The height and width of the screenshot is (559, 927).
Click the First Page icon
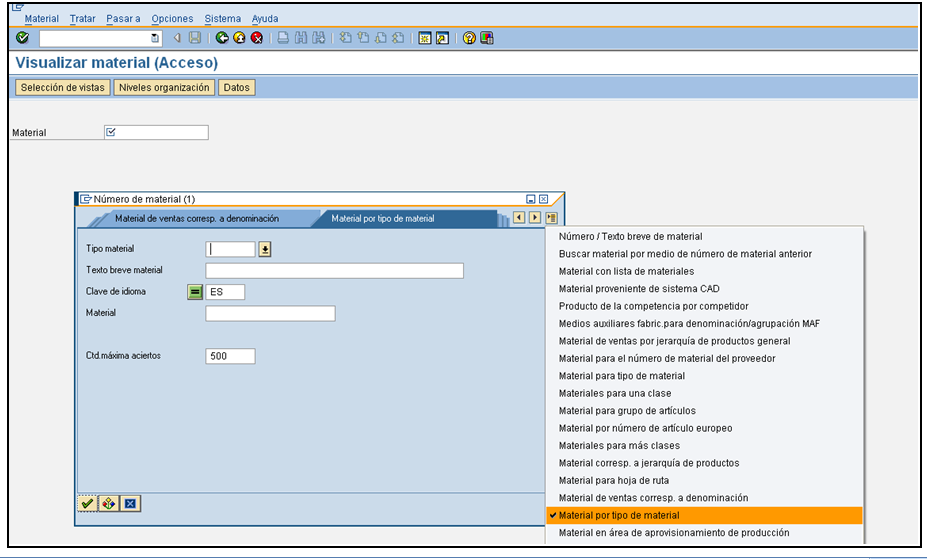345,38
